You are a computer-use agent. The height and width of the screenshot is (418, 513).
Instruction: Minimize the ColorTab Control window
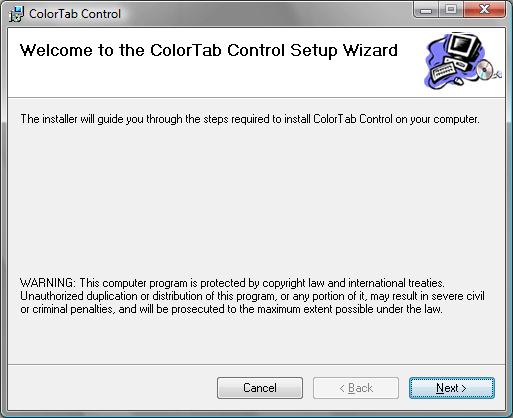pyautogui.click(x=426, y=10)
